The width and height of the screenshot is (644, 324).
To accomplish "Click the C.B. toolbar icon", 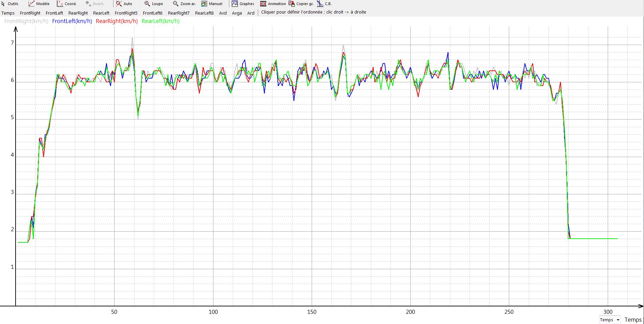I will click(320, 4).
